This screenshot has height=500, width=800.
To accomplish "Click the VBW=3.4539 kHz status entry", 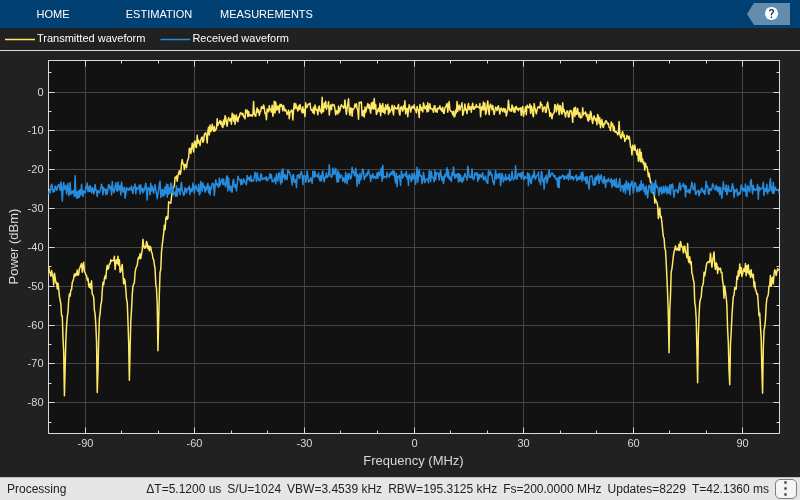I will click(x=334, y=489).
